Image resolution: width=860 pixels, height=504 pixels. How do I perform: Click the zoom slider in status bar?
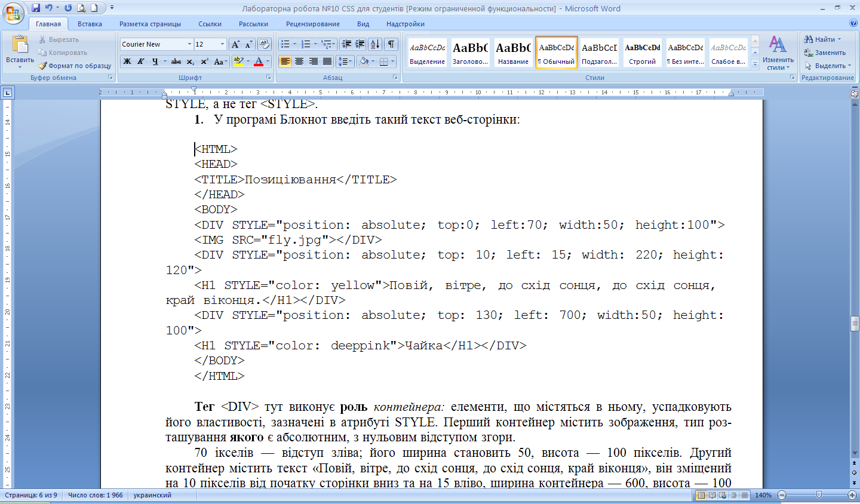pyautogui.click(x=819, y=495)
